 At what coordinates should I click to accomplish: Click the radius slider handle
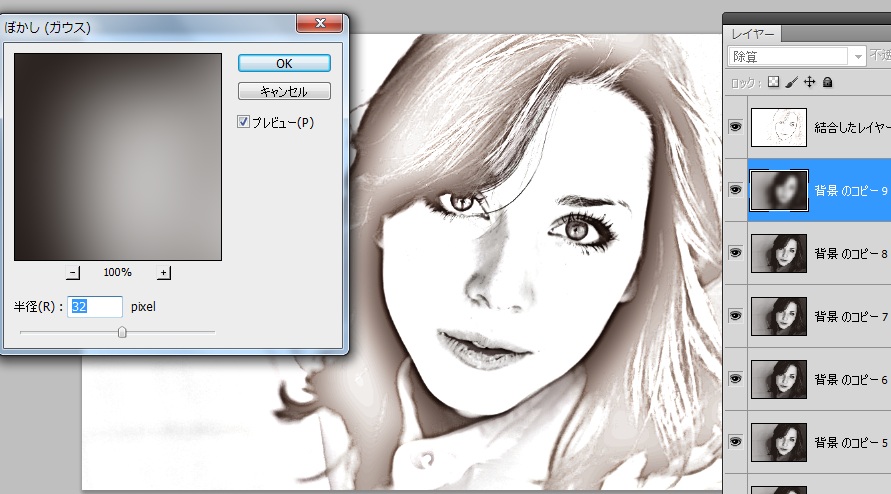[122, 332]
